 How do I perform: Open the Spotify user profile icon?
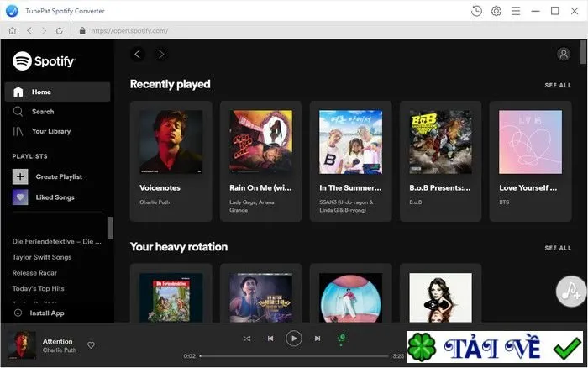(564, 54)
